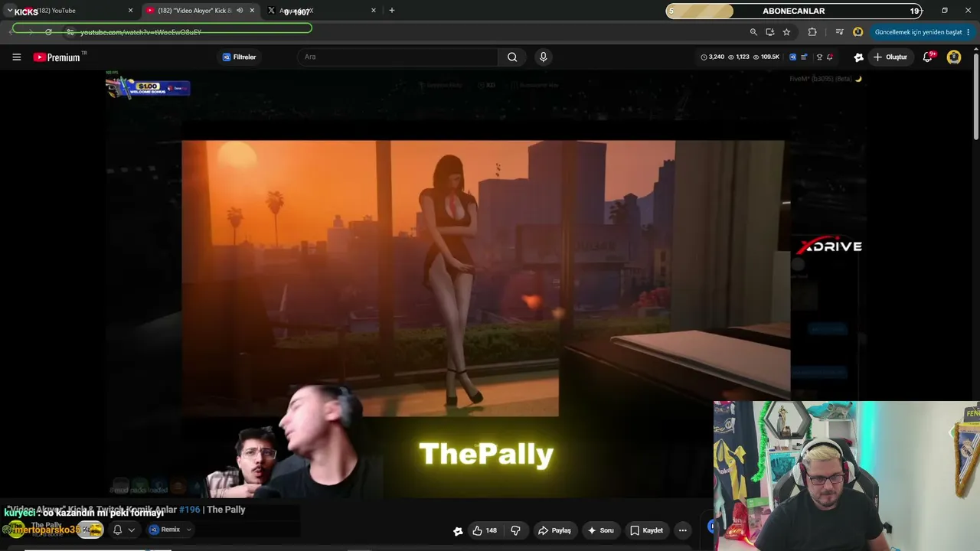Screen dimensions: 980x551
Task: Reload the page
Action: (x=48, y=32)
